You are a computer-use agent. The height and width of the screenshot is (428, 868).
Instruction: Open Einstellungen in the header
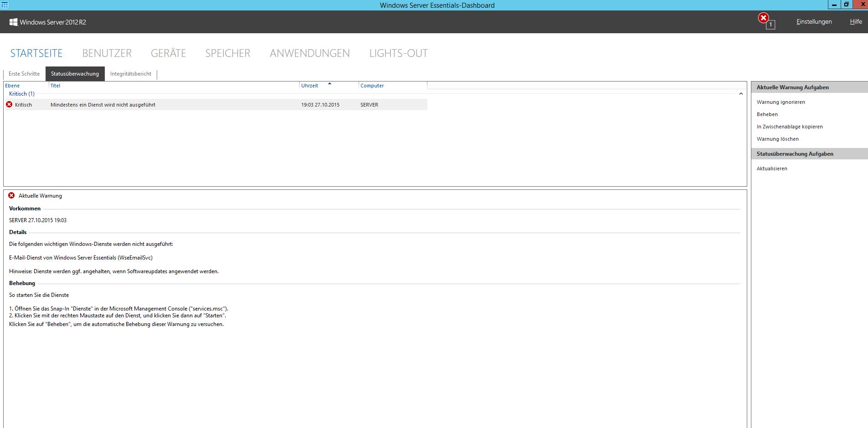point(814,22)
